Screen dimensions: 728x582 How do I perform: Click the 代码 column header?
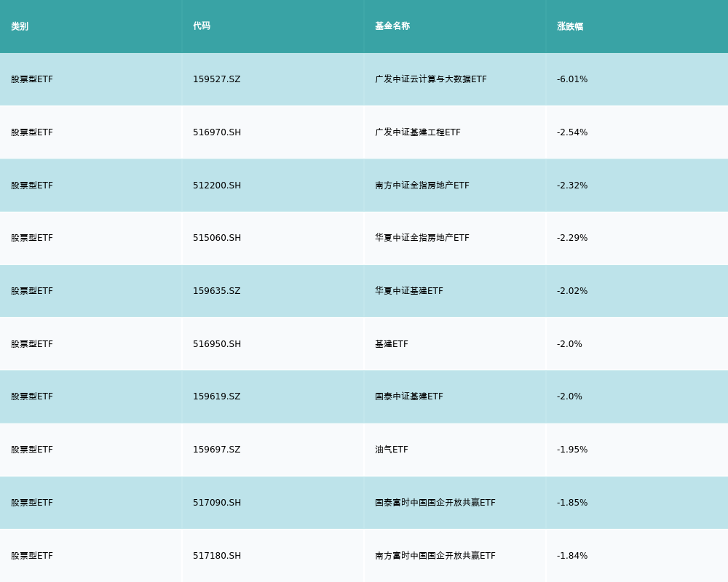pos(202,26)
